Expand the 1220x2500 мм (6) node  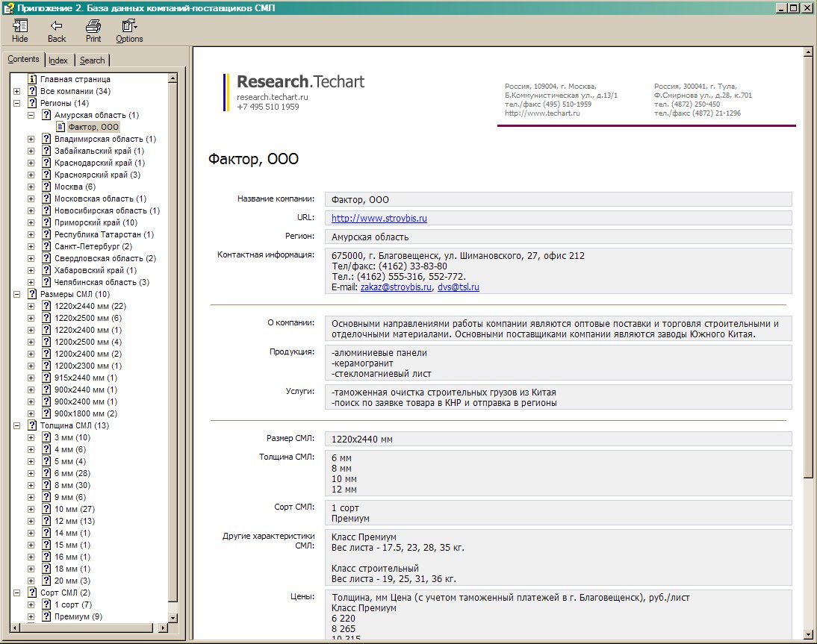click(31, 318)
